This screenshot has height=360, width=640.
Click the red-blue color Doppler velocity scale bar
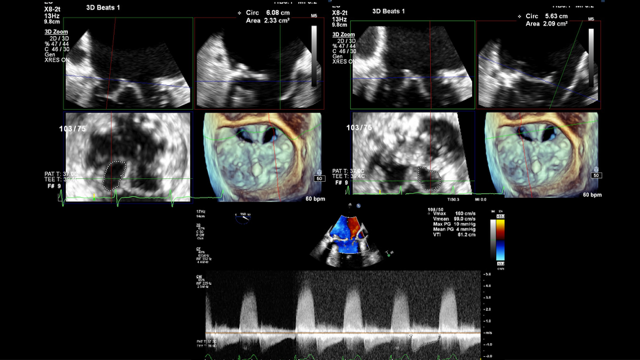pyautogui.click(x=500, y=240)
